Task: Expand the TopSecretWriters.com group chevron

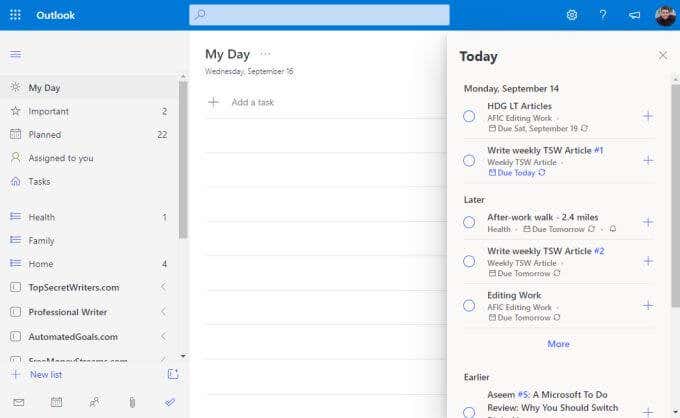Action: [163, 287]
